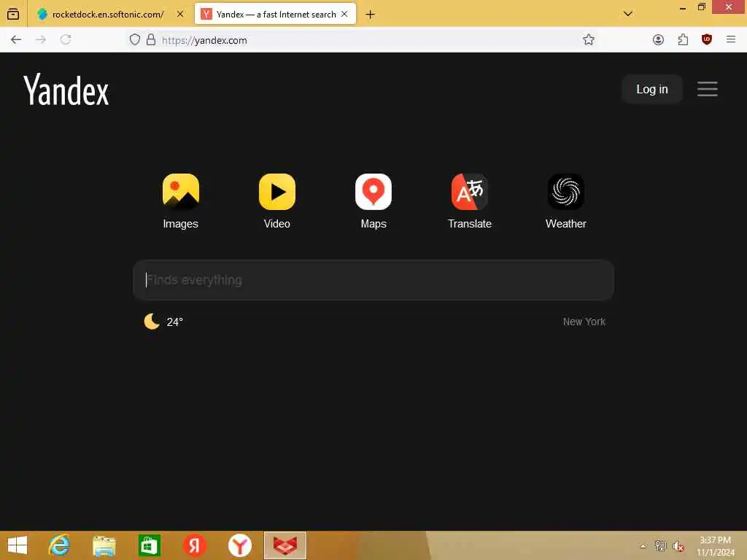
Task: Show hidden system tray icons
Action: [x=643, y=546]
